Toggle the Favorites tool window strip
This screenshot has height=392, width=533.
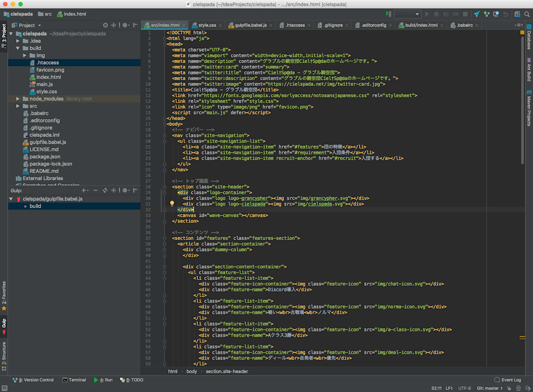(x=4, y=295)
